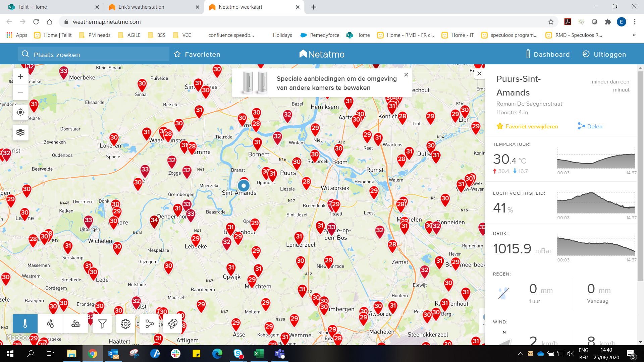Click the share map icon in bottom toolbar
Image resolution: width=644 pixels, height=362 pixels.
(149, 323)
